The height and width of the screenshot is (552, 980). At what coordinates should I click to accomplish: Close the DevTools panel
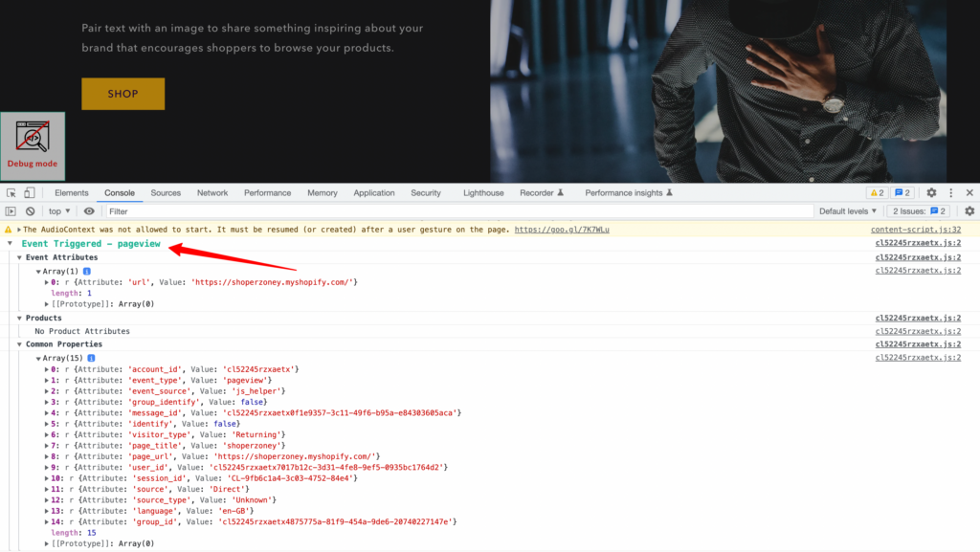(x=969, y=193)
